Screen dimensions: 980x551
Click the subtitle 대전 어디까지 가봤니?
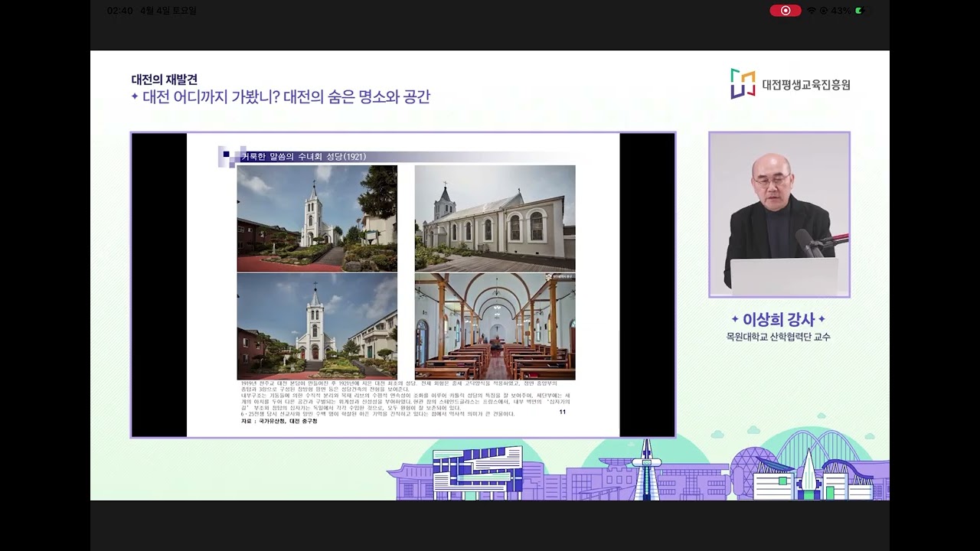coord(211,97)
